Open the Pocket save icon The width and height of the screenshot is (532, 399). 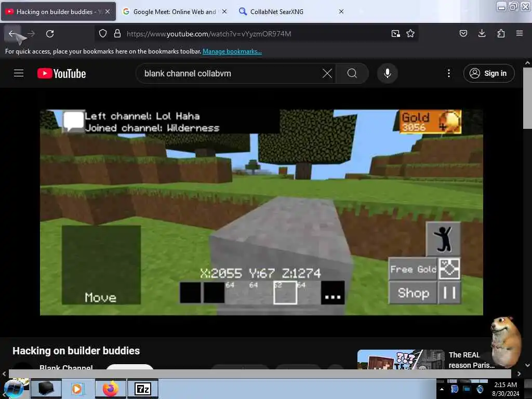tap(463, 33)
